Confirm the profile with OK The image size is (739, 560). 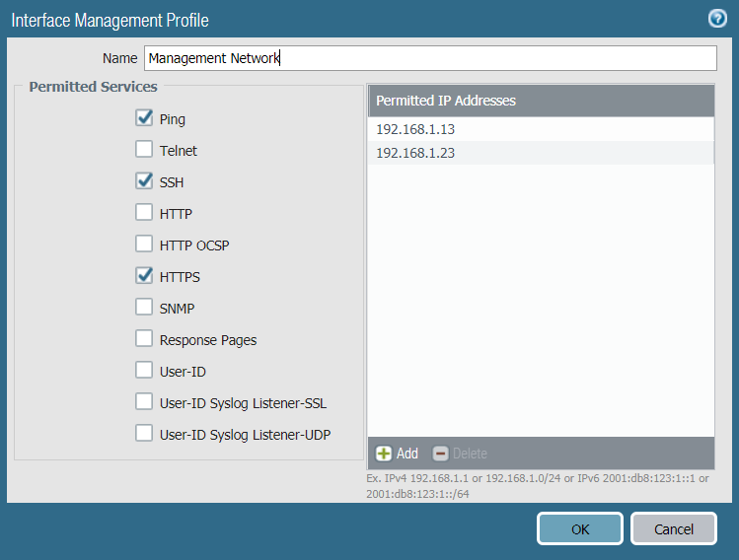point(580,529)
